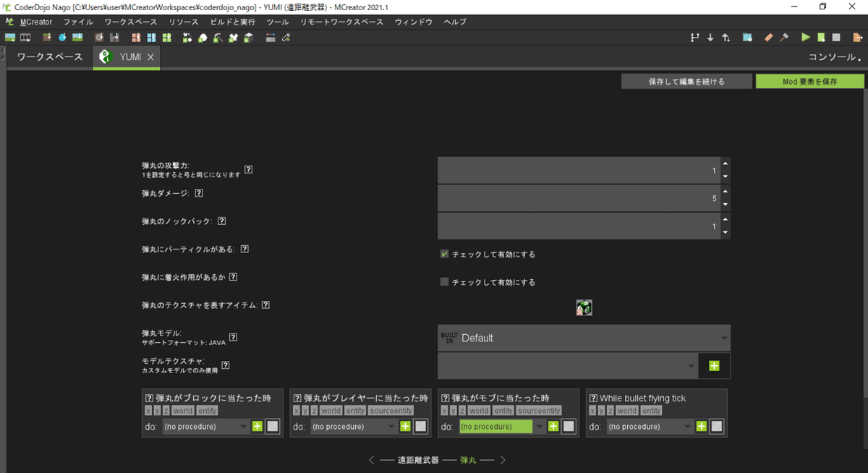Open the model texture dropdown

point(568,365)
